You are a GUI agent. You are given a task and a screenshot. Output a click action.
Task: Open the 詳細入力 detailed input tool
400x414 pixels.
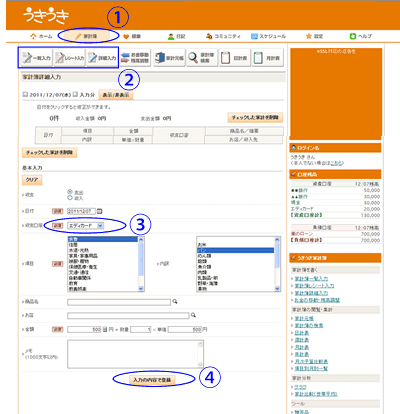pos(102,58)
